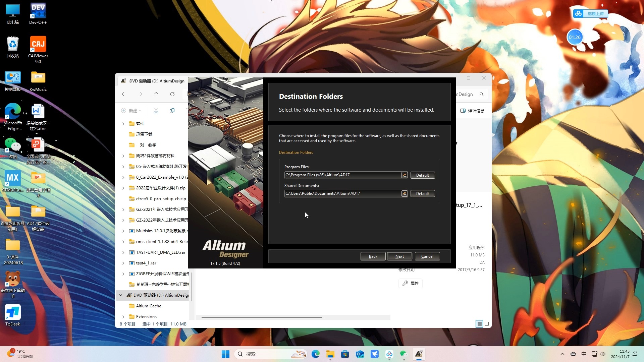Screen dimensions: 644x362
Task: Switch Explorer to large icons view
Action: point(487,324)
